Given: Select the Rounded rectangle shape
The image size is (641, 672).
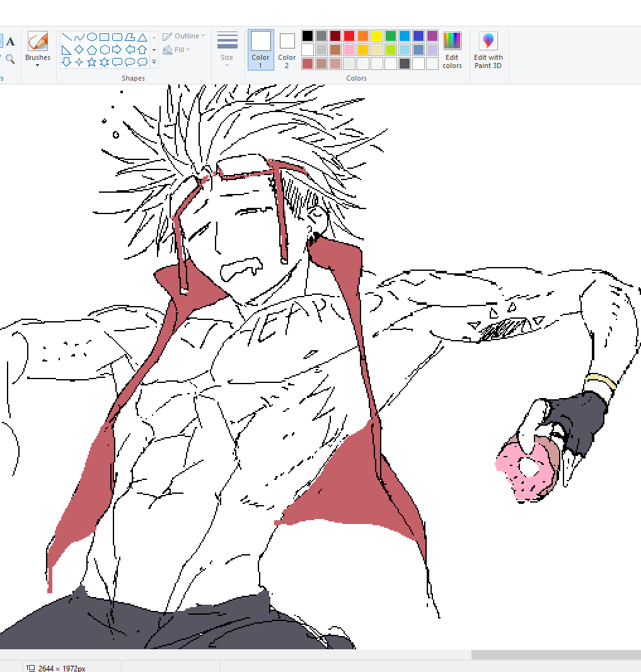Looking at the screenshot, I should [x=117, y=37].
